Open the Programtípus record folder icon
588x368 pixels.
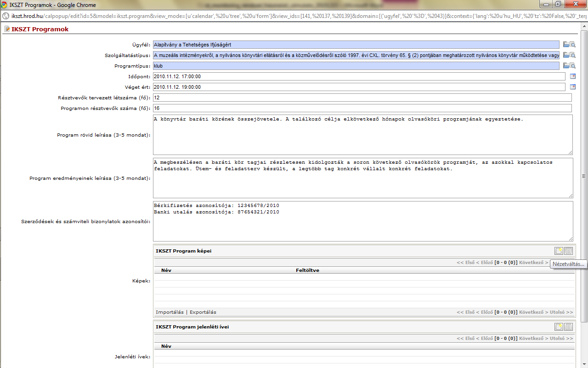click(566, 66)
